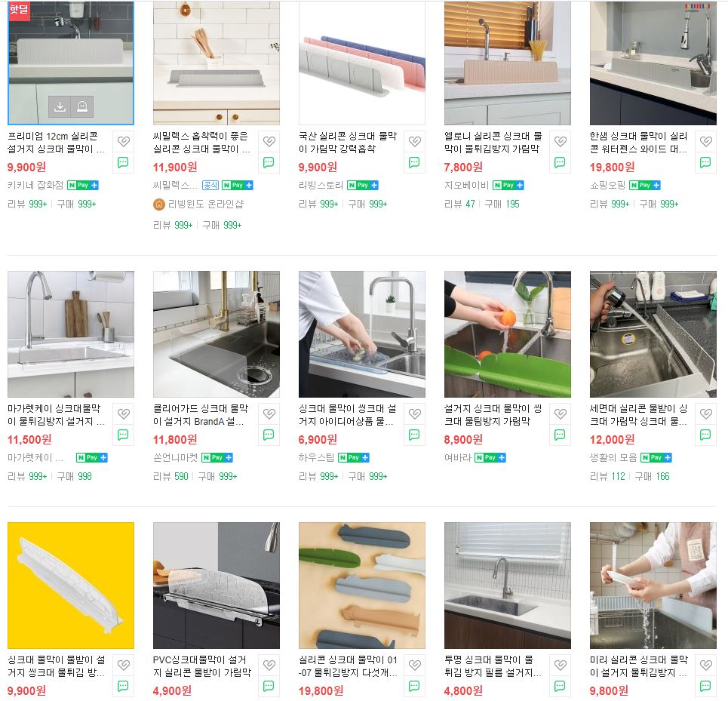
Task: Open chat icon for 클리어가드 싱크대 물막이 product
Action: click(x=269, y=435)
